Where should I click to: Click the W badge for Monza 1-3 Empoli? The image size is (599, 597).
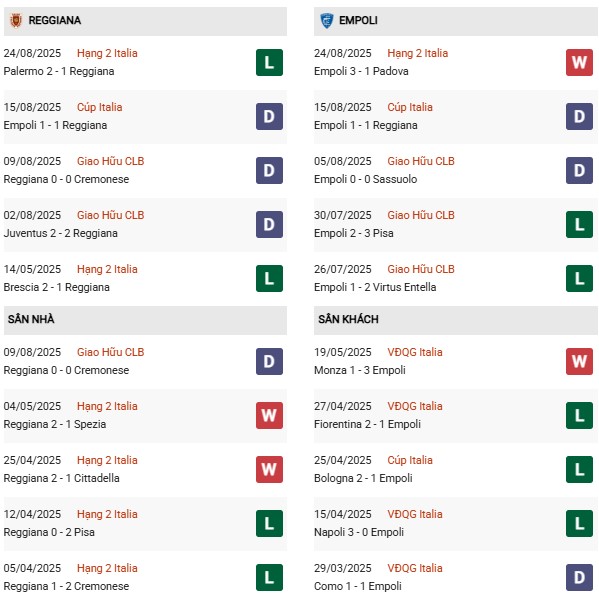coord(579,361)
